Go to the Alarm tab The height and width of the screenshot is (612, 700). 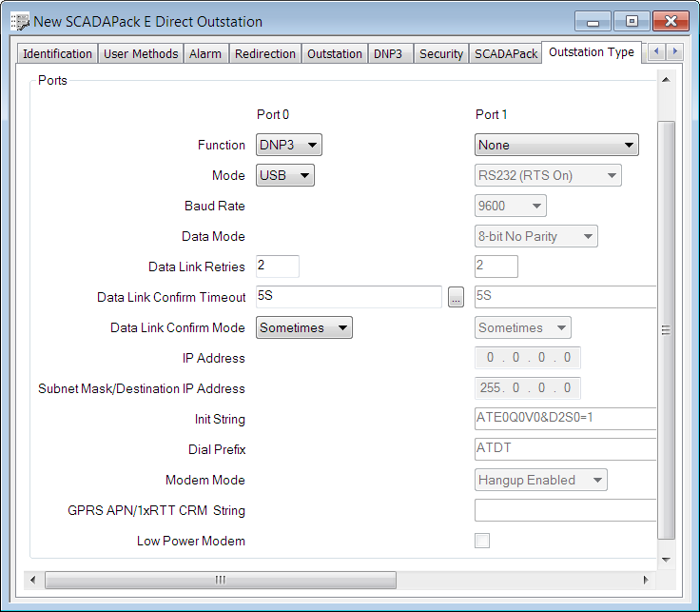coord(205,54)
